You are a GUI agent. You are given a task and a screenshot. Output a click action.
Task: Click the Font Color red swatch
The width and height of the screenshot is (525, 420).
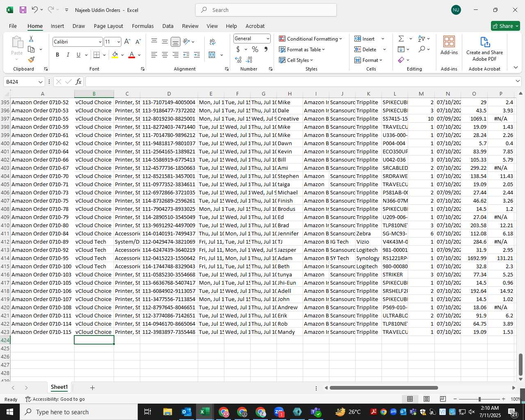[132, 55]
